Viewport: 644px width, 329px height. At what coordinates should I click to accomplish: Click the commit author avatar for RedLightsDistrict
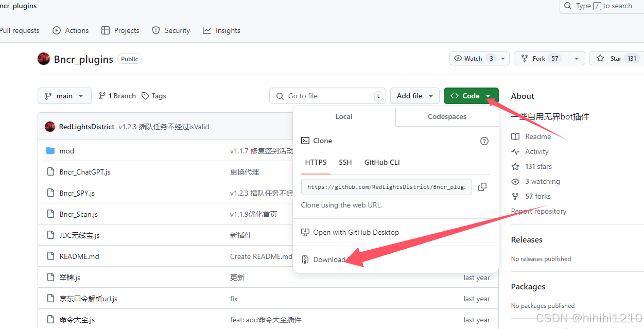coord(50,127)
